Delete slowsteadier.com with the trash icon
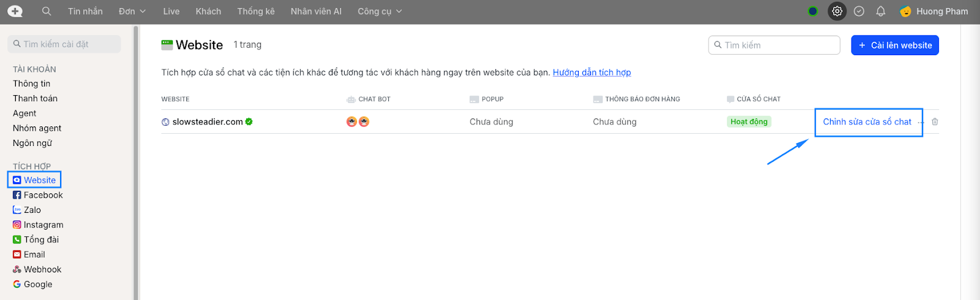The height and width of the screenshot is (300, 980). [x=935, y=121]
